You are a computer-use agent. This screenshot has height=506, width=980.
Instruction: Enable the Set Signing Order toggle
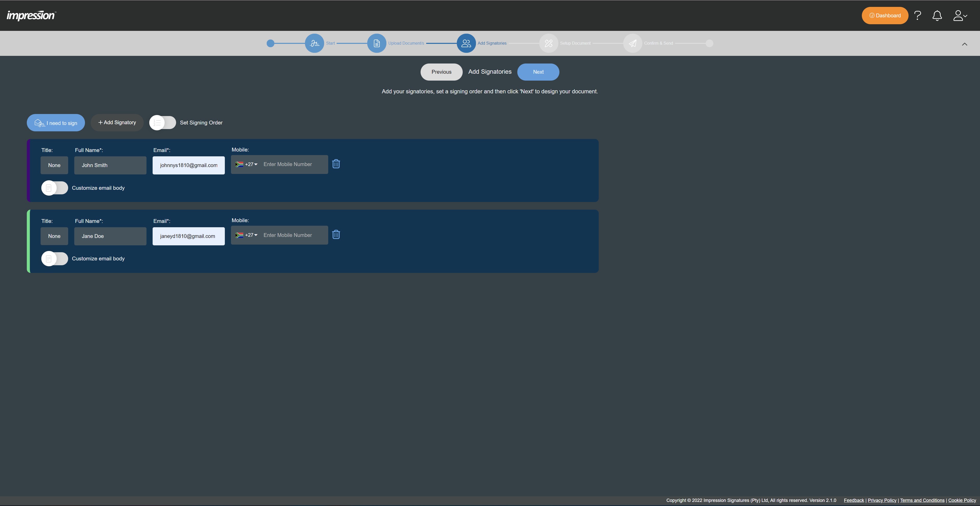point(163,122)
